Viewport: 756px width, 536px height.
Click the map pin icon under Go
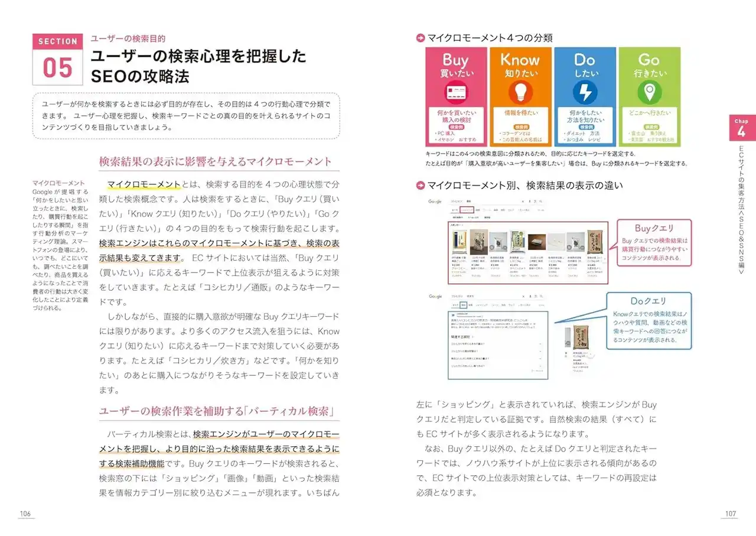(649, 92)
